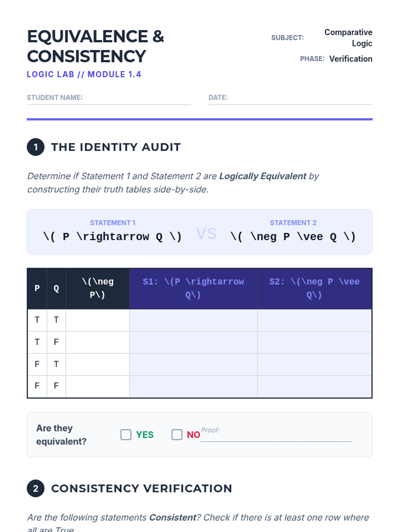Image resolution: width=399 pixels, height=532 pixels.
Task: Click the Identity Audit heading
Action: [x=116, y=147]
